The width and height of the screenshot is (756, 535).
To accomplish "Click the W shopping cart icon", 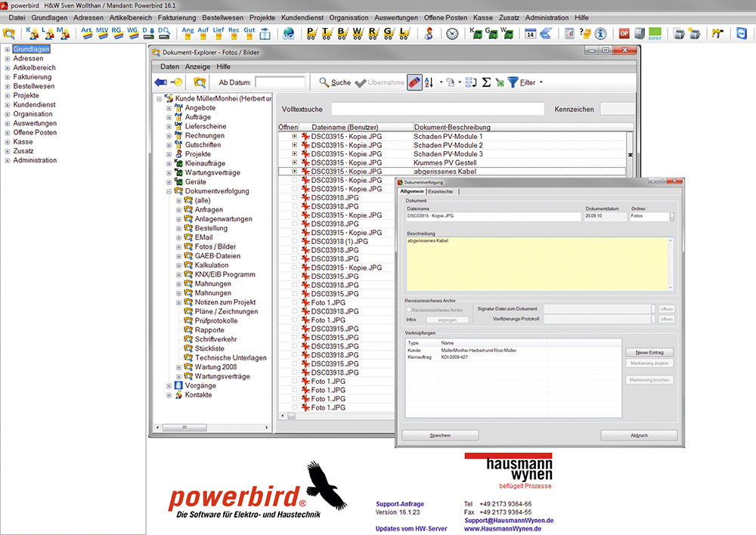I will [x=358, y=32].
